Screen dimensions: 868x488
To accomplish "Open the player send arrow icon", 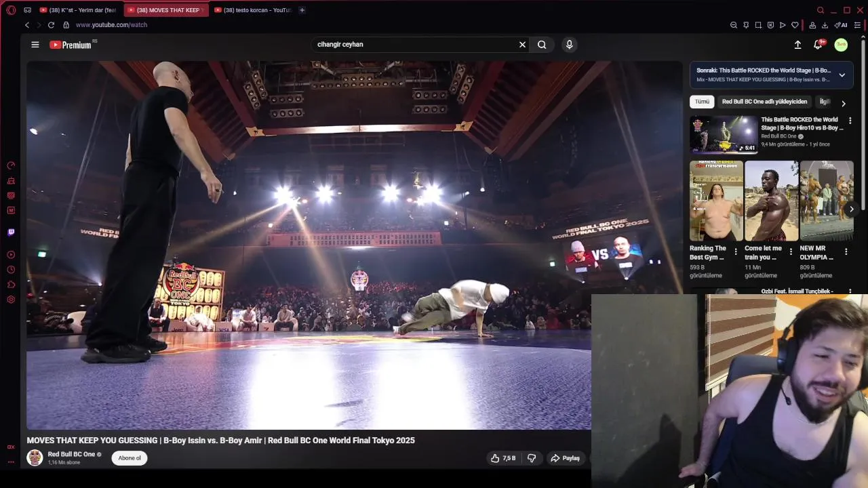I will click(x=783, y=25).
